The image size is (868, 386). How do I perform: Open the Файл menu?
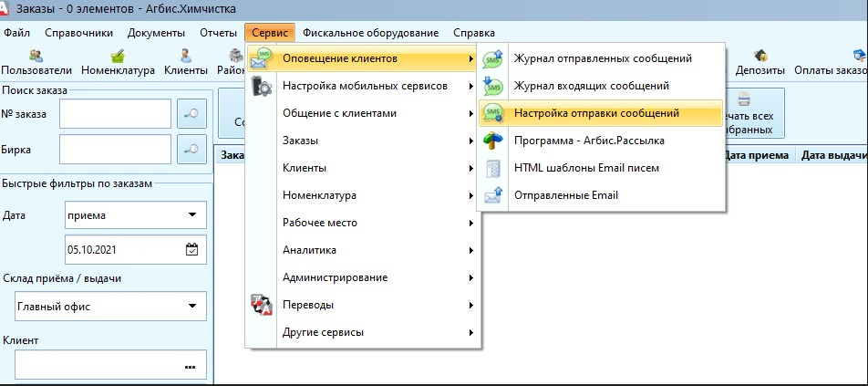(x=17, y=33)
